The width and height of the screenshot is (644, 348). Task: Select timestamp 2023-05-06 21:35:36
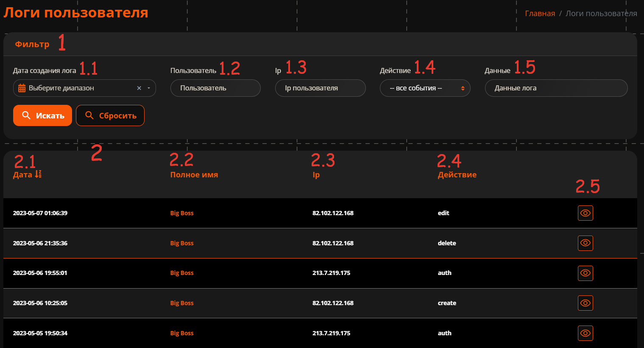tap(40, 243)
